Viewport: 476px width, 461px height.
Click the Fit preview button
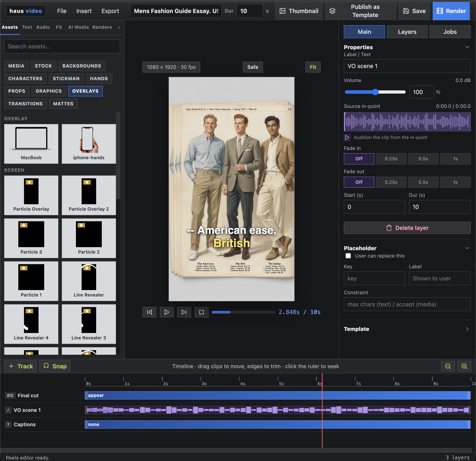click(x=313, y=67)
